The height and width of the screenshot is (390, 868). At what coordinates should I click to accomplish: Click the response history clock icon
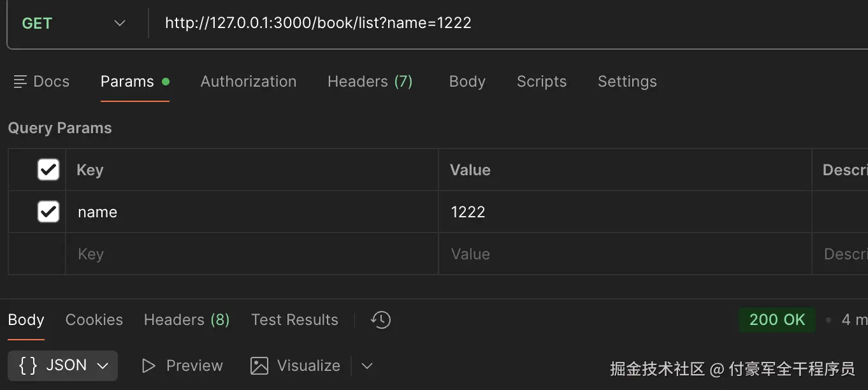(x=380, y=320)
